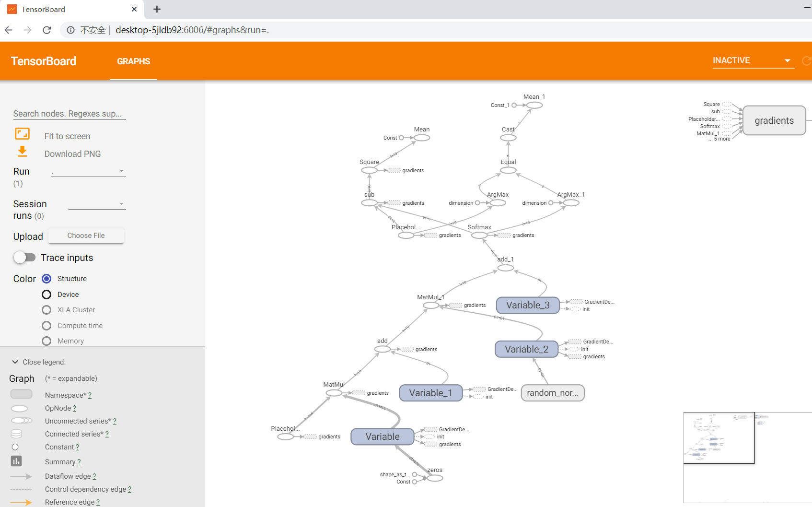812x507 pixels.
Task: Choose Compute time color mode
Action: pyautogui.click(x=46, y=326)
